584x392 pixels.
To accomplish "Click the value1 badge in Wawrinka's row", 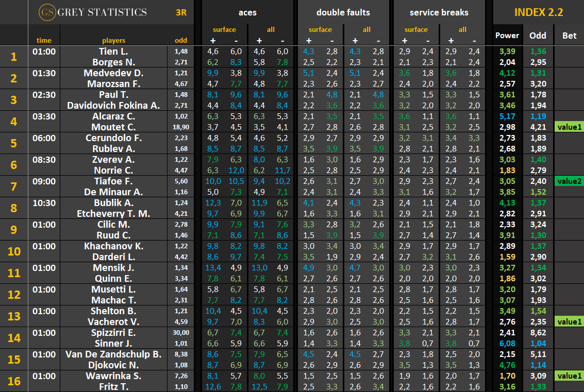I will pyautogui.click(x=569, y=376).
